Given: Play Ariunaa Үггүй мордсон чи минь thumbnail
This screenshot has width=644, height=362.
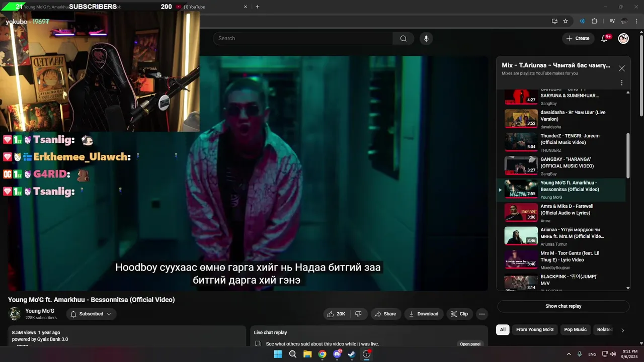Looking at the screenshot, I should (521, 236).
